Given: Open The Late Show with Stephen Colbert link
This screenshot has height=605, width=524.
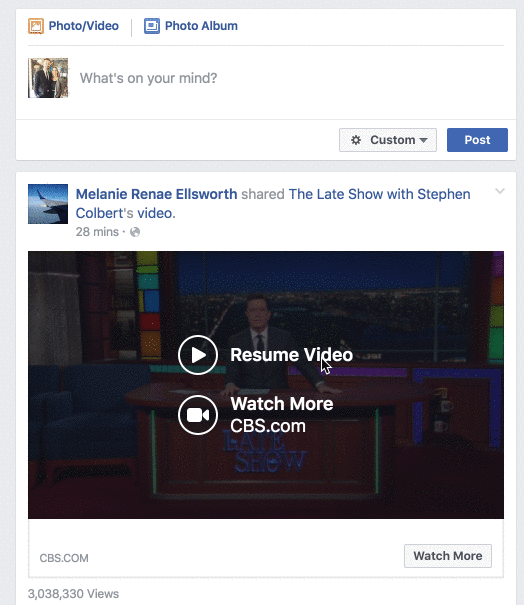Looking at the screenshot, I should [273, 204].
